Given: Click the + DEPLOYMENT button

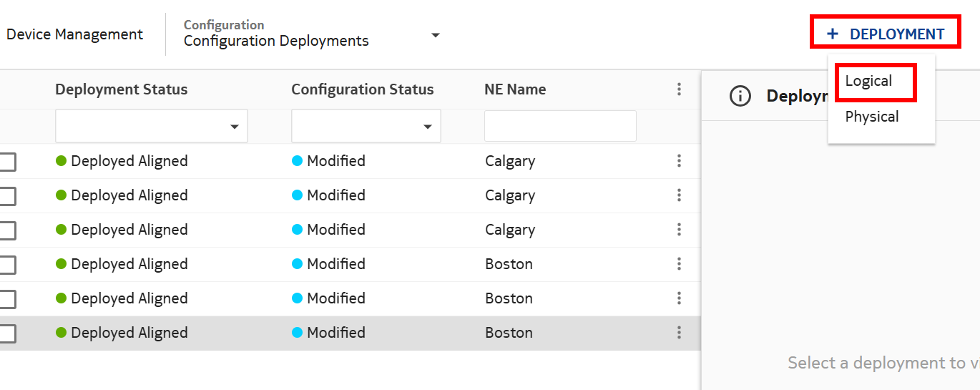Looking at the screenshot, I should (x=886, y=34).
